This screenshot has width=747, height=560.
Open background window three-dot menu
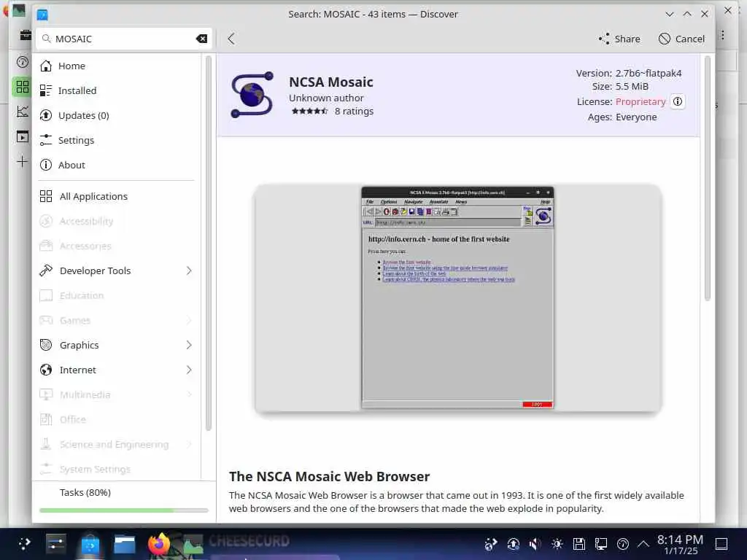click(723, 35)
